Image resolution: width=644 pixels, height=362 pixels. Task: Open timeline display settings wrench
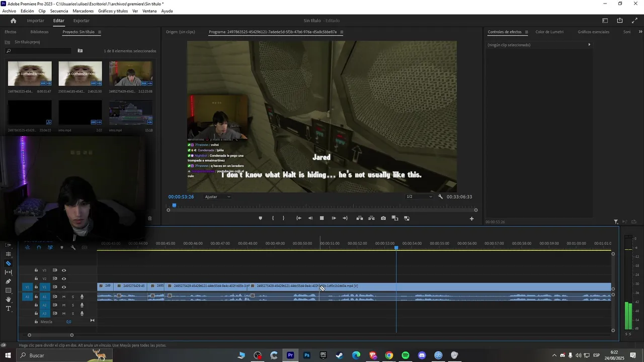point(73,247)
